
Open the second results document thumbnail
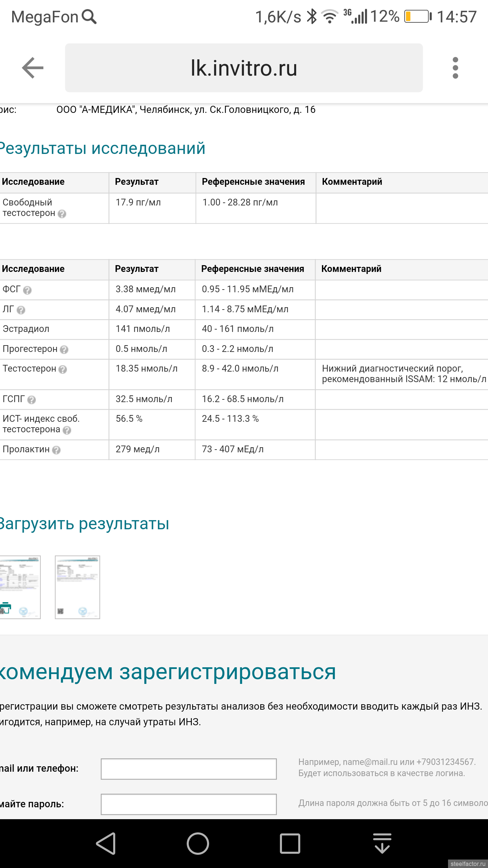coord(78,587)
